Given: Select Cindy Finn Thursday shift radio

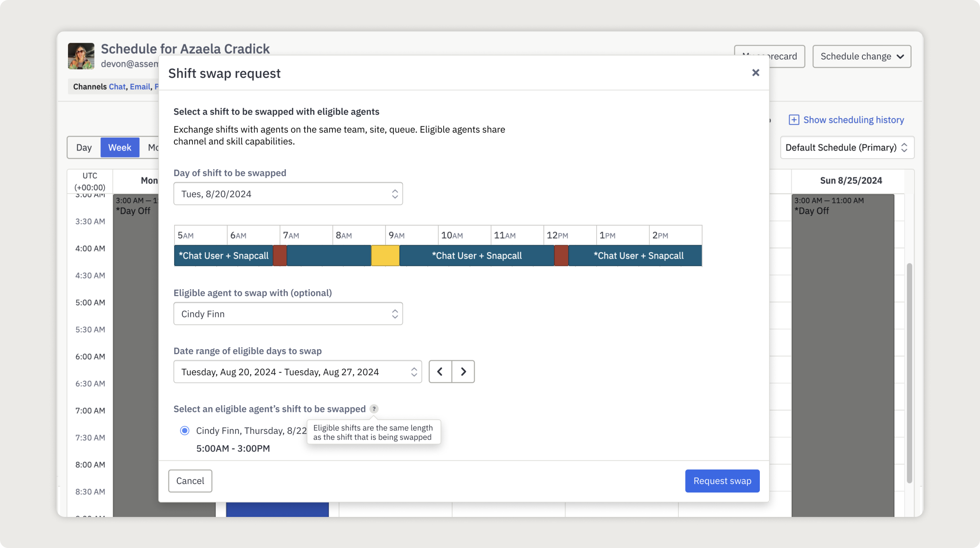Looking at the screenshot, I should coord(185,430).
